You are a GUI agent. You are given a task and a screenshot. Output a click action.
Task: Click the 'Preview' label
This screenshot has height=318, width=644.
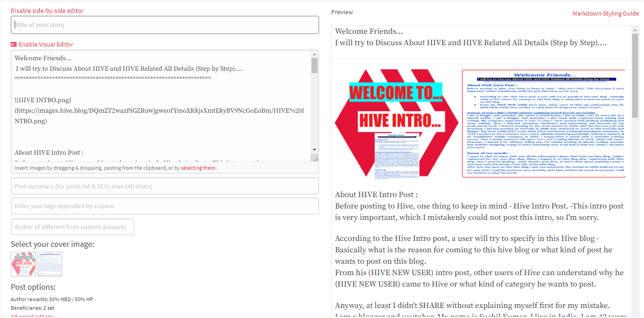[x=342, y=12]
